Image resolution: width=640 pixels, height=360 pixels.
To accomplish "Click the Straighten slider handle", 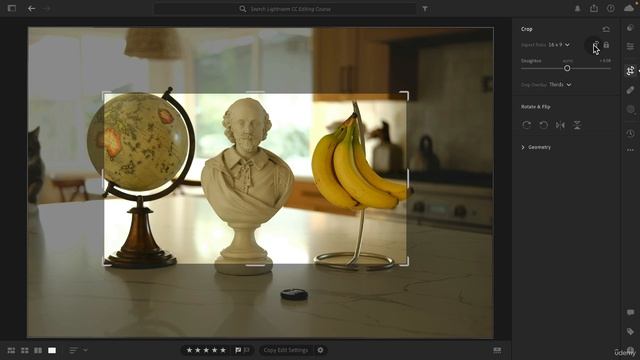I will point(567,68).
